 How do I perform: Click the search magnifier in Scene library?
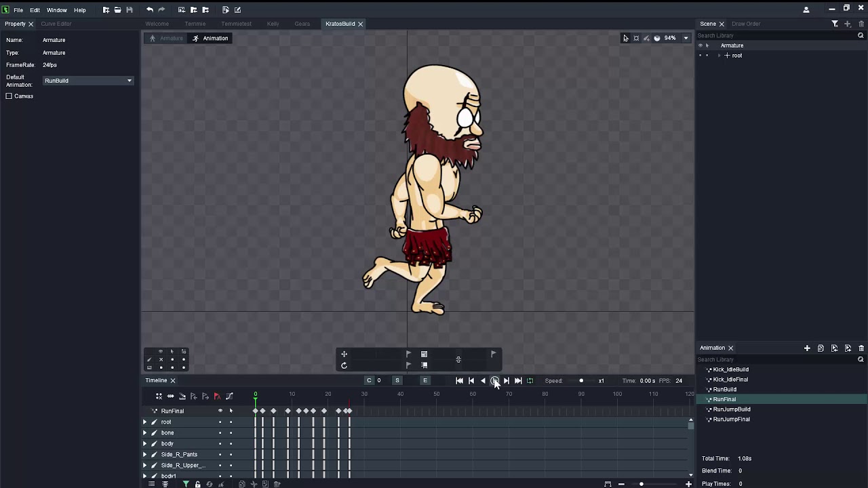click(x=861, y=35)
